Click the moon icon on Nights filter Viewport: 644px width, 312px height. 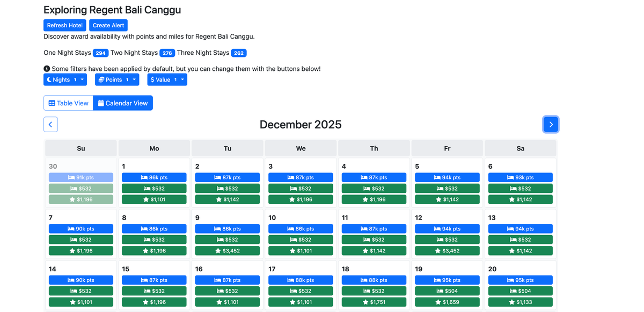click(49, 80)
